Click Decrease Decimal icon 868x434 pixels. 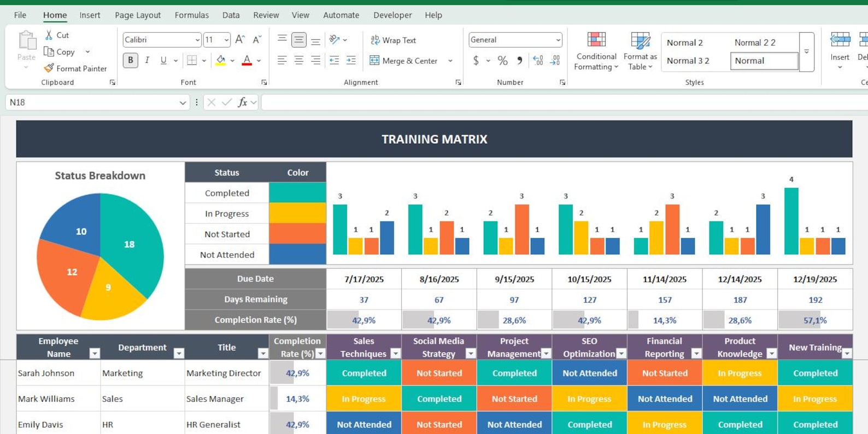pos(555,60)
